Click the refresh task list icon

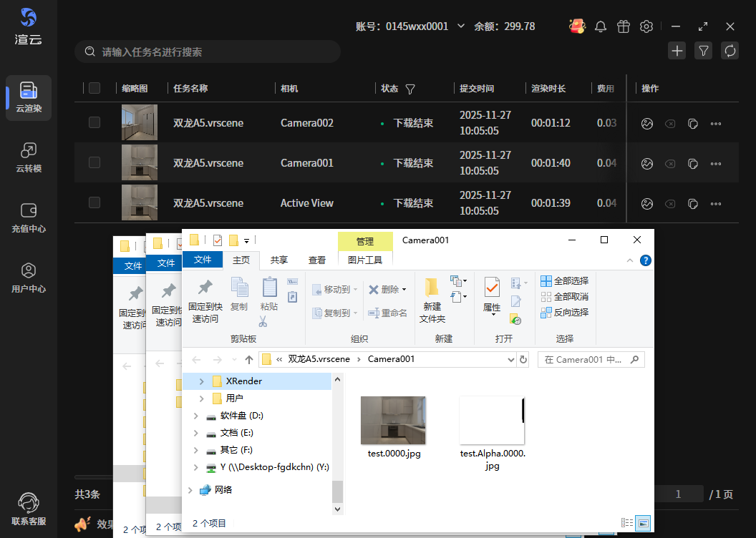[730, 51]
